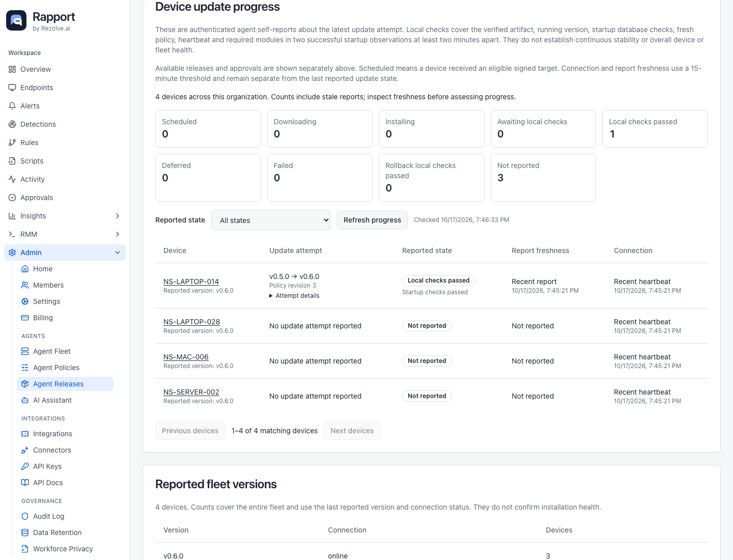Click the Audit Log shield icon
The height and width of the screenshot is (560, 733).
pyautogui.click(x=25, y=516)
